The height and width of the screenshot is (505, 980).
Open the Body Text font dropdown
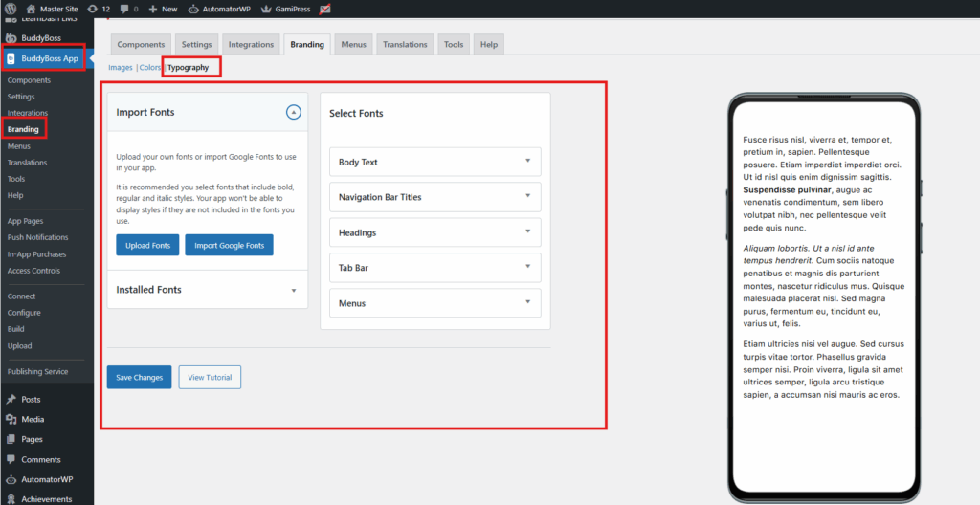[527, 161]
